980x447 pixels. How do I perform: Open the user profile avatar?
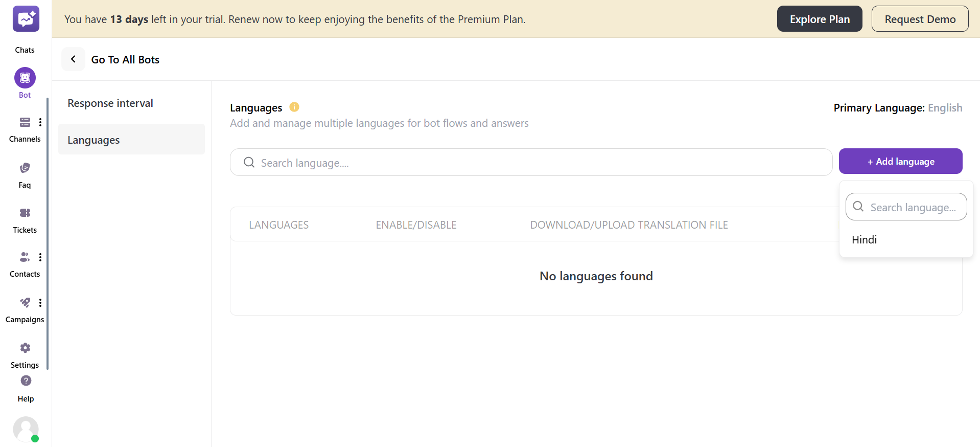pos(26,429)
